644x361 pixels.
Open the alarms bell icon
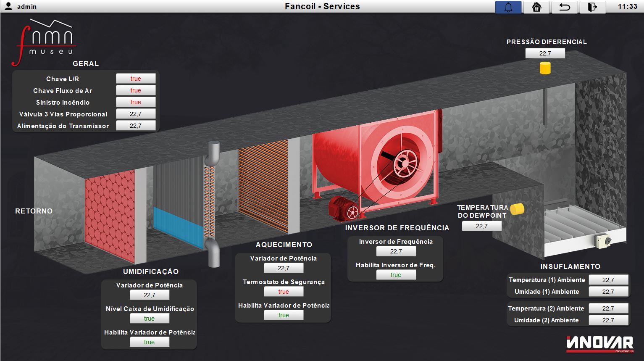pos(508,7)
